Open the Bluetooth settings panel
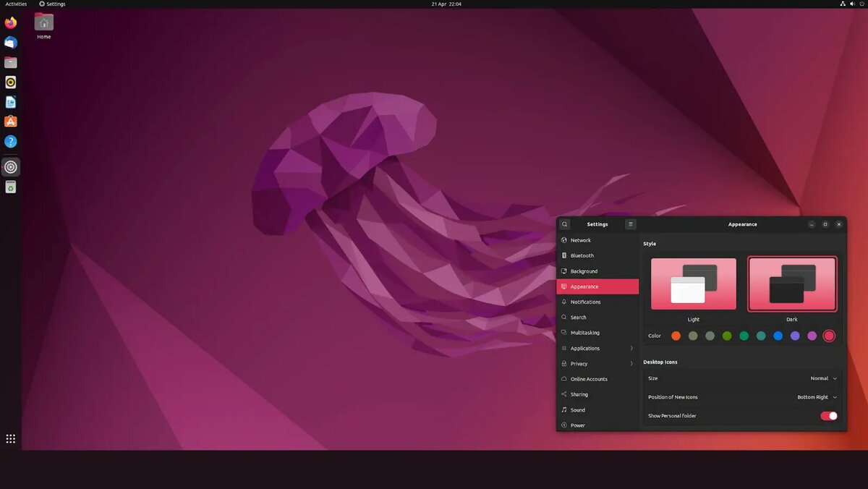The height and width of the screenshot is (489, 868). click(581, 255)
